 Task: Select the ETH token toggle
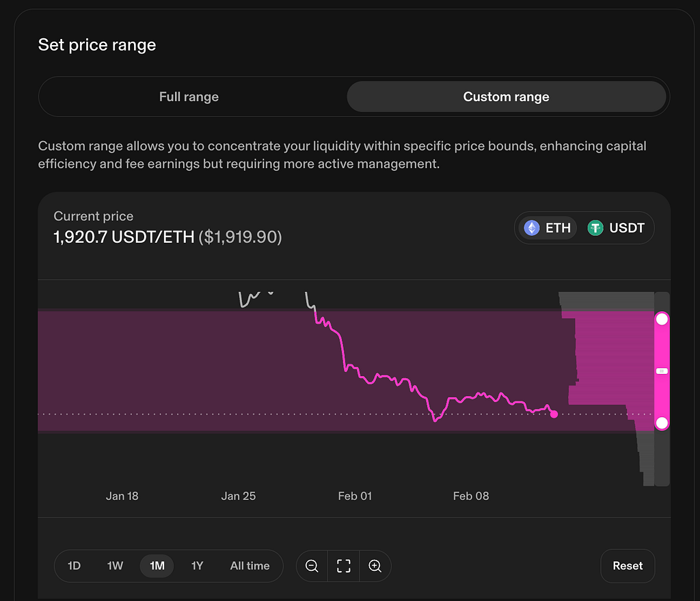(x=548, y=228)
